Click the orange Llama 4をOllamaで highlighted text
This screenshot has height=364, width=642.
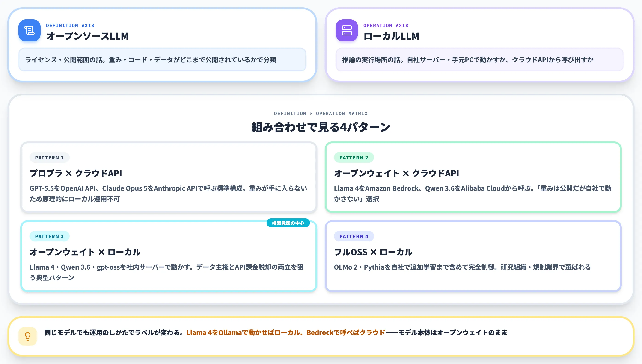286,332
